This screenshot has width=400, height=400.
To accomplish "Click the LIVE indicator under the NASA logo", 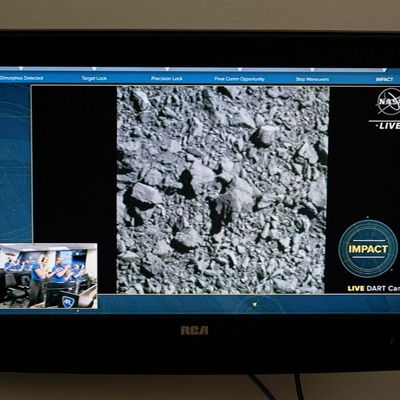I will [388, 126].
